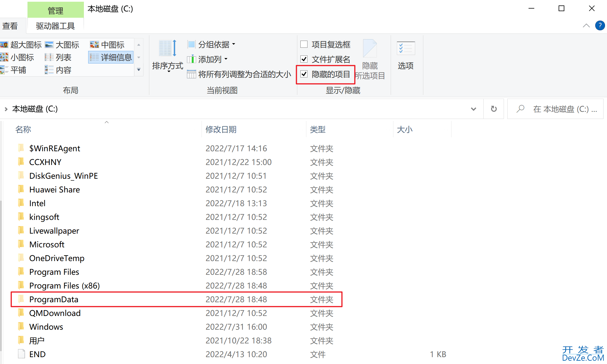Click the END file icon

pos(21,354)
